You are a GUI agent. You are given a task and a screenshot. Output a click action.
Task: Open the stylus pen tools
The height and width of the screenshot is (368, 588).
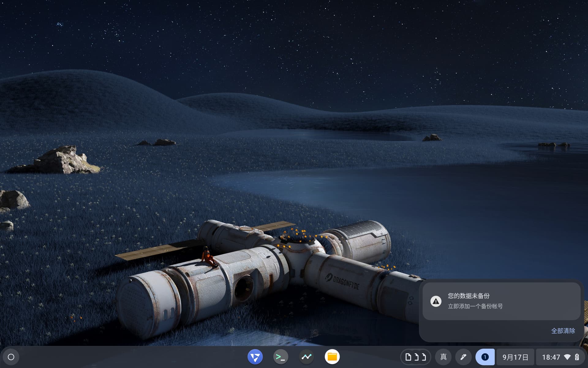point(463,357)
